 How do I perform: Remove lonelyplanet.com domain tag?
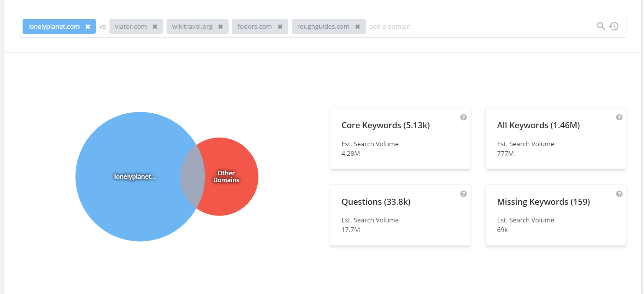pos(88,26)
